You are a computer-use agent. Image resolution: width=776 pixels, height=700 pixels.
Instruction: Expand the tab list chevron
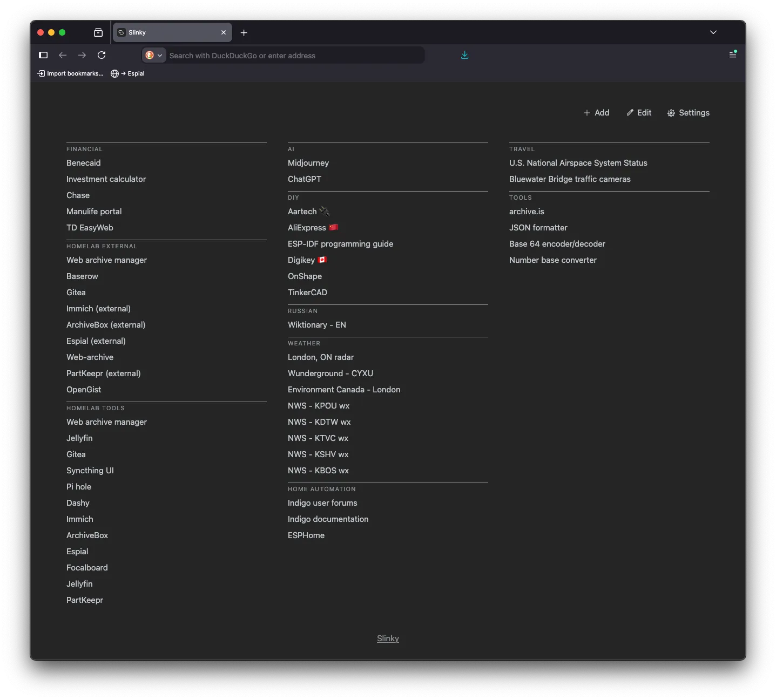(713, 32)
